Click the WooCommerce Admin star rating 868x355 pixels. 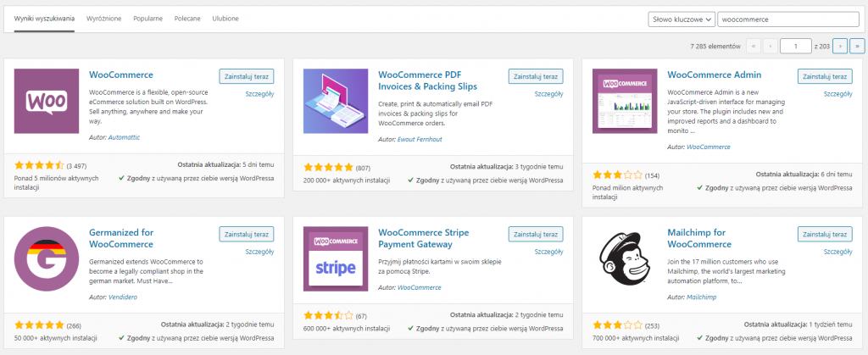tap(618, 175)
